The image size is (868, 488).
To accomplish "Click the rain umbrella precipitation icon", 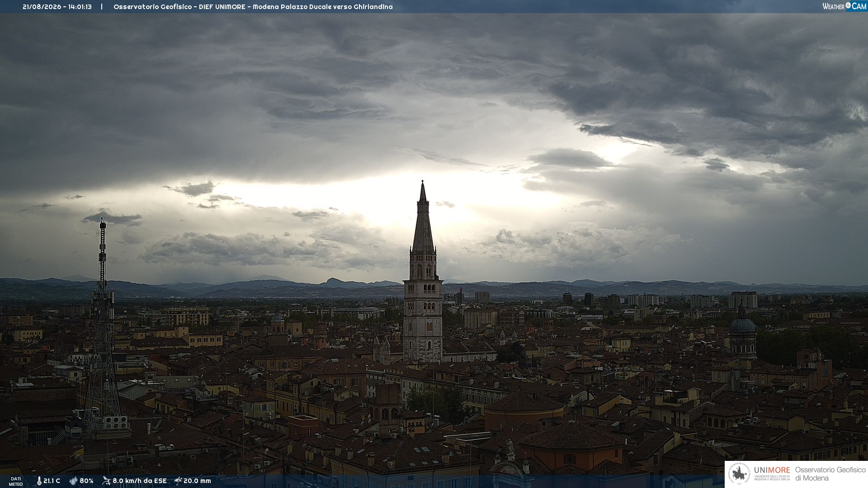I will (178, 481).
